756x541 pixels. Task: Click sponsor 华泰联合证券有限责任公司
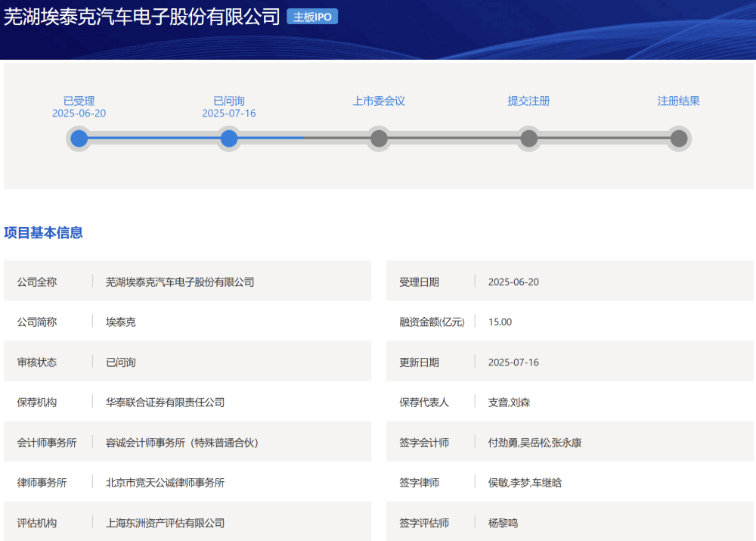click(165, 403)
